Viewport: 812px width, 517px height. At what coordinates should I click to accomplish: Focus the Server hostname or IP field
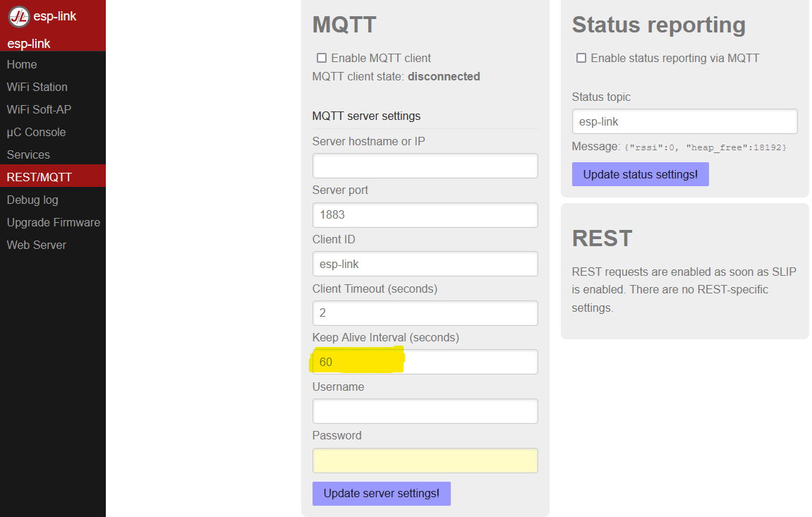(x=425, y=166)
